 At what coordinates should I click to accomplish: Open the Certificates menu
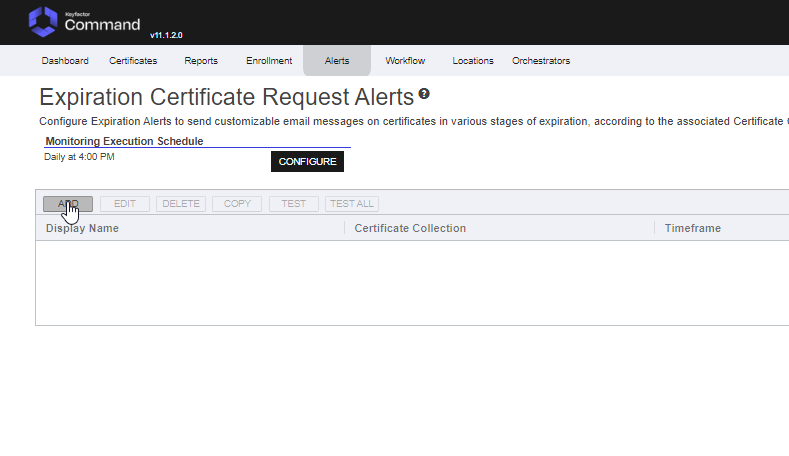point(133,61)
